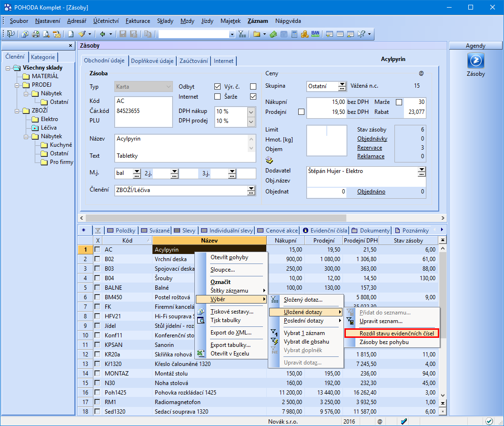Click the green back arrow icon
504x426 pixels.
102,34
